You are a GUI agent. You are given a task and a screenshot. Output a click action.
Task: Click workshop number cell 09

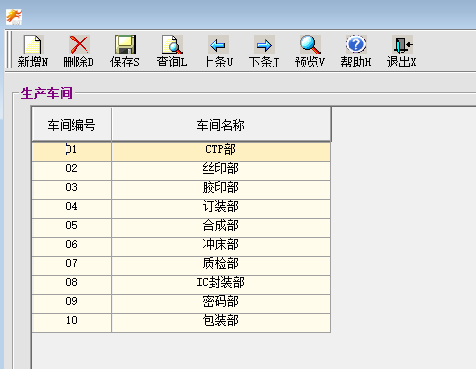point(72,304)
